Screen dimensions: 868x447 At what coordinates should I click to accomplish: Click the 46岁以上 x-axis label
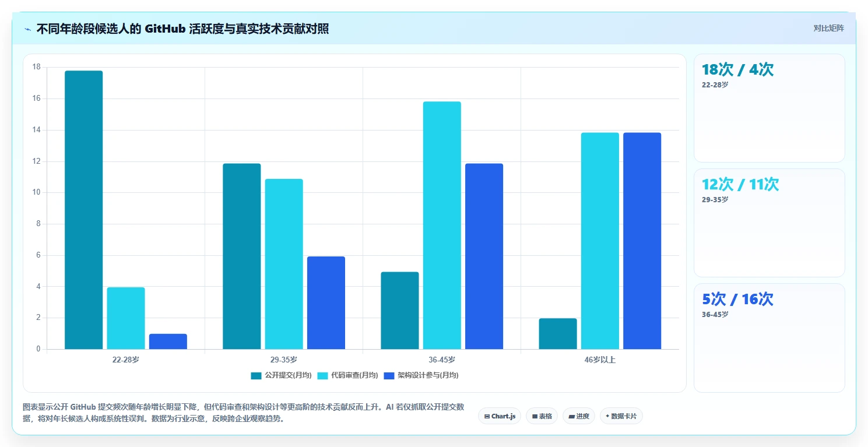pyautogui.click(x=600, y=360)
